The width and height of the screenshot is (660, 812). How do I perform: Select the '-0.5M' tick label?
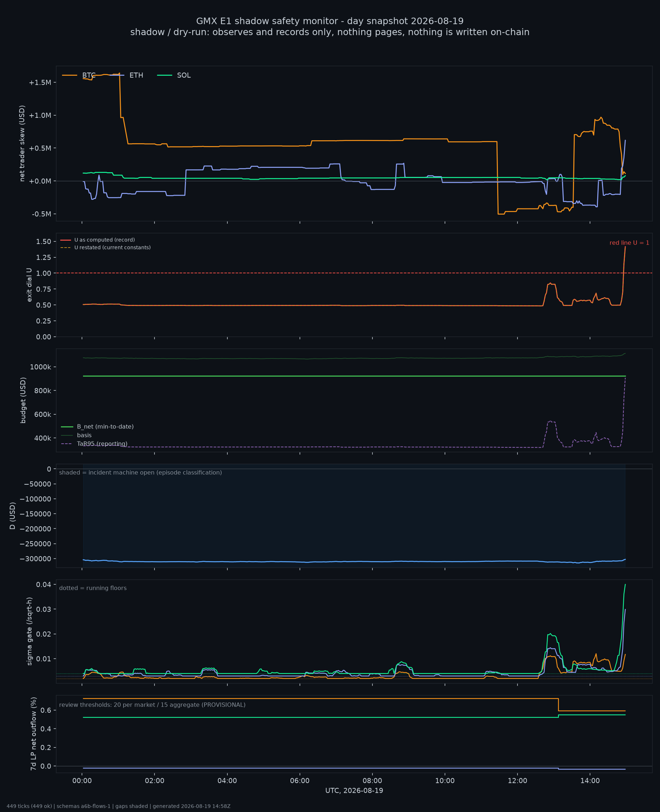[41, 214]
